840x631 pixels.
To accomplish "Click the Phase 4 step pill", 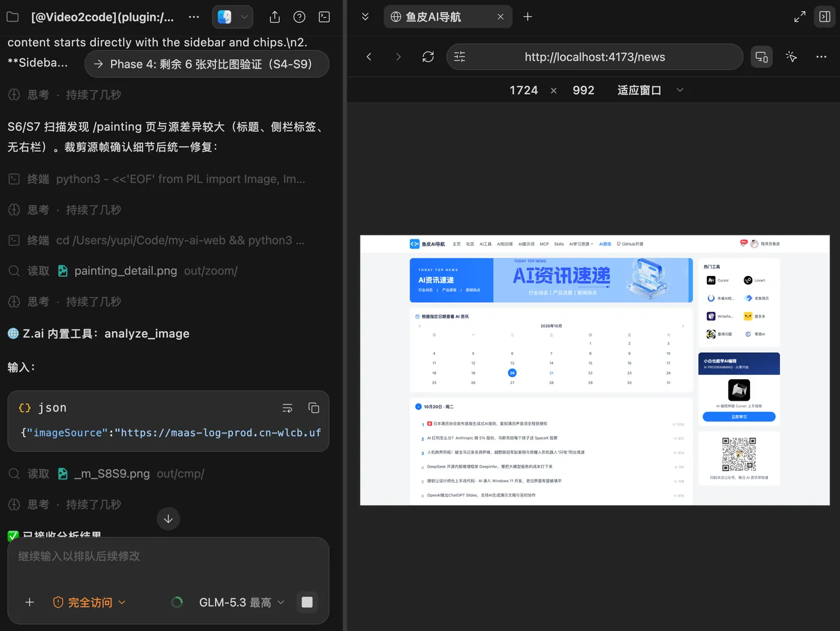I will 207,64.
